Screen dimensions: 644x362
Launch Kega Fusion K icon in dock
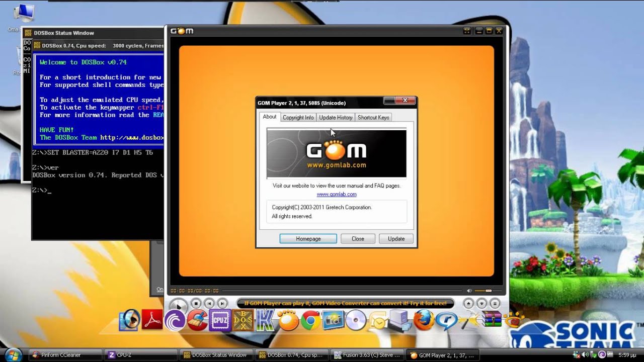tap(265, 320)
